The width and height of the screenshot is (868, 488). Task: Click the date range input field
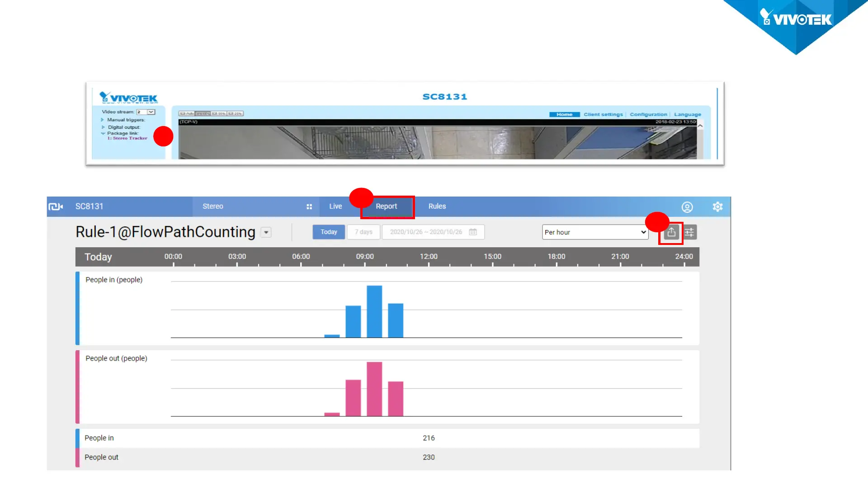pyautogui.click(x=426, y=232)
